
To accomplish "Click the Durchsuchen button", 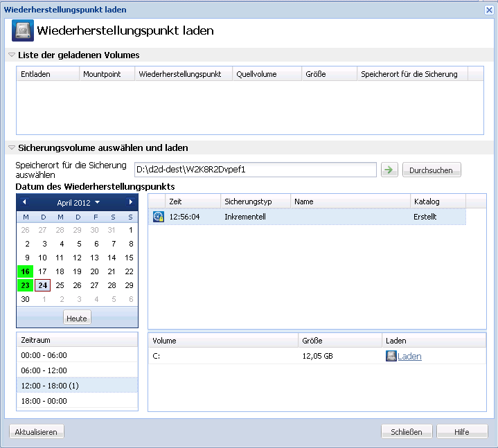I will tap(432, 170).
